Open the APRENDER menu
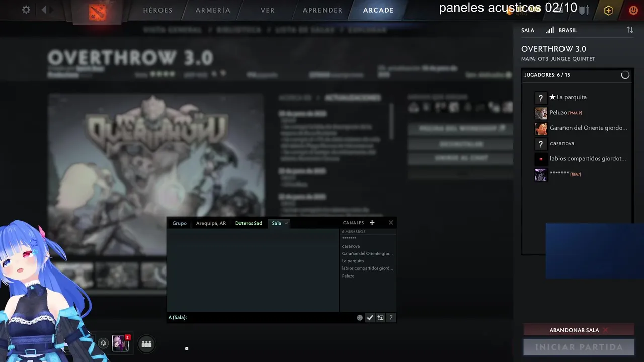Image resolution: width=644 pixels, height=362 pixels. [323, 10]
